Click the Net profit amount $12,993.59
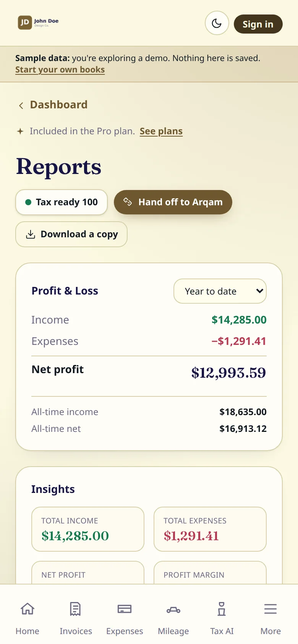298x644 pixels. (228, 373)
